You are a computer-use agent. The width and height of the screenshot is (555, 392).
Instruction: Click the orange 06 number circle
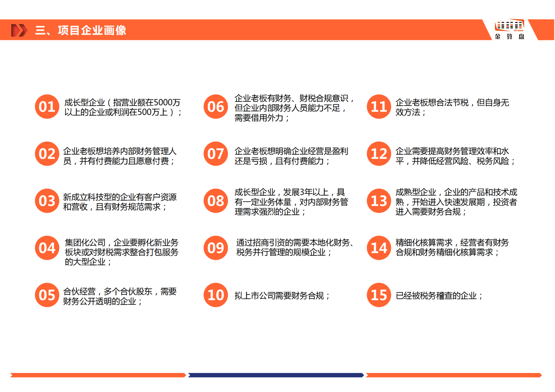pos(216,106)
